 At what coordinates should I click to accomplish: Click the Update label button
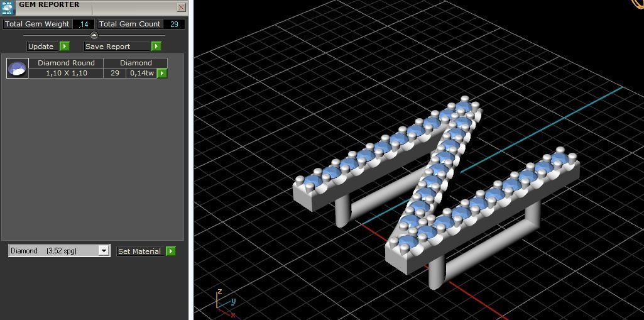coord(43,47)
